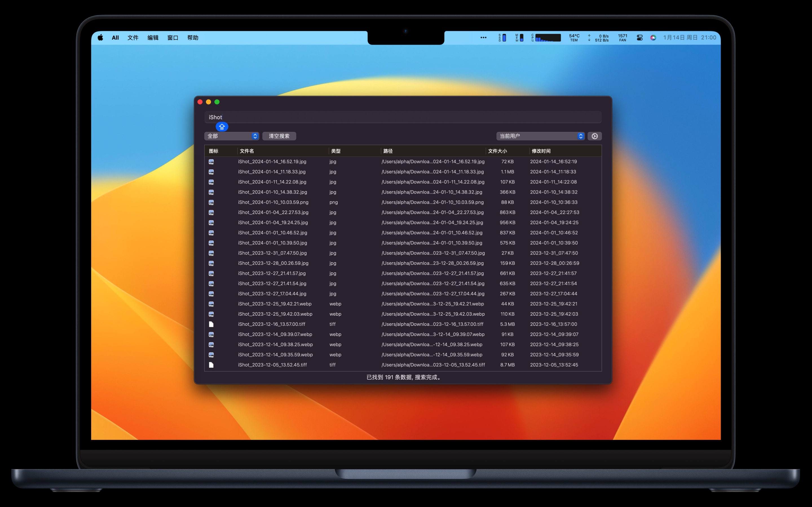Image resolution: width=812 pixels, height=507 pixels.
Task: Expand the 全部 file type dropdown
Action: point(231,136)
